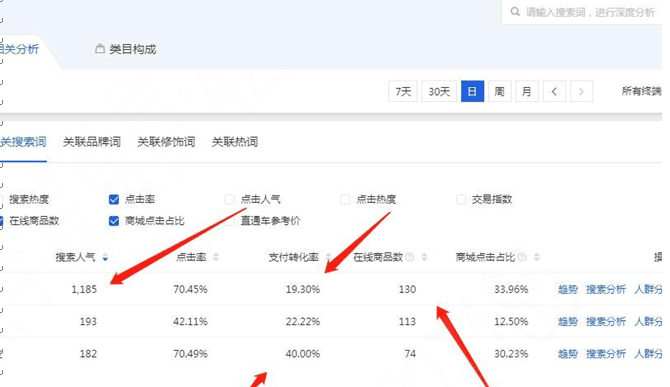This screenshot has height=387, width=670.
Task: Uncheck the 商城点击占比 checkbox
Action: click(114, 221)
